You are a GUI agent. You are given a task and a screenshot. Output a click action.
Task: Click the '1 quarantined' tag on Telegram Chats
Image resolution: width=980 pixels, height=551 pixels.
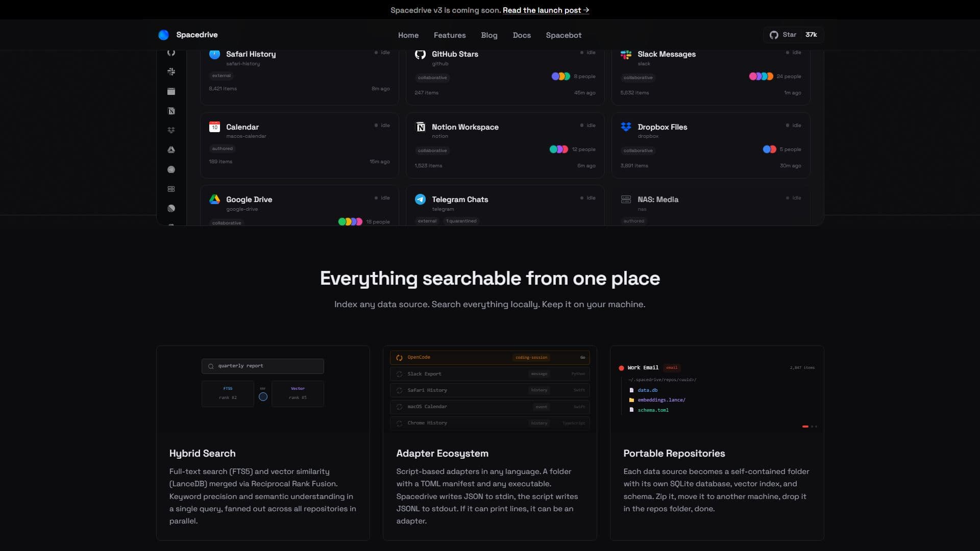point(461,221)
